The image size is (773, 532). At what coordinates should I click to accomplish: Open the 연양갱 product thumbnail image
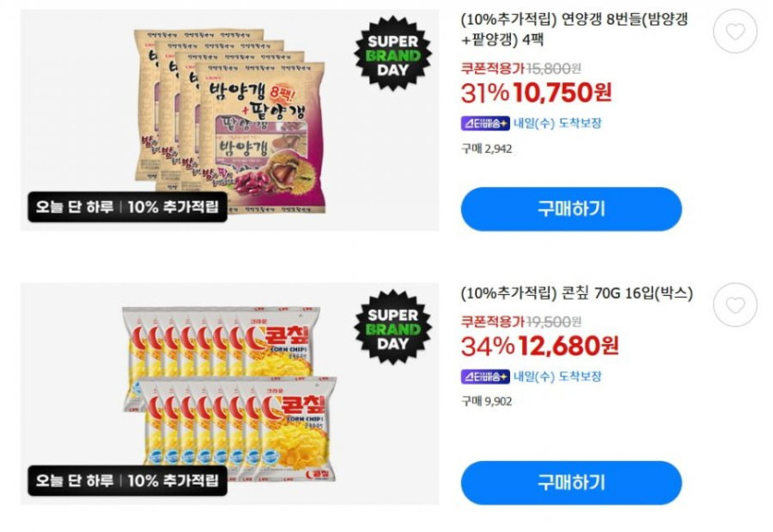point(230,119)
